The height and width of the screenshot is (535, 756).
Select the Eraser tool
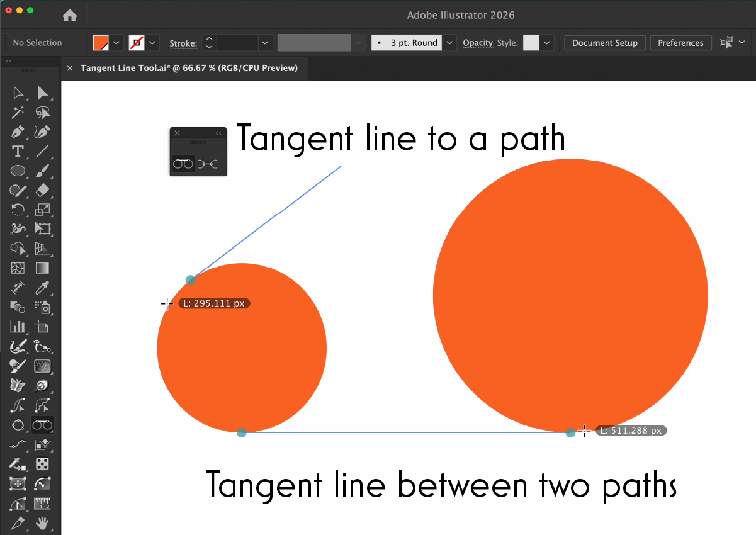click(42, 191)
